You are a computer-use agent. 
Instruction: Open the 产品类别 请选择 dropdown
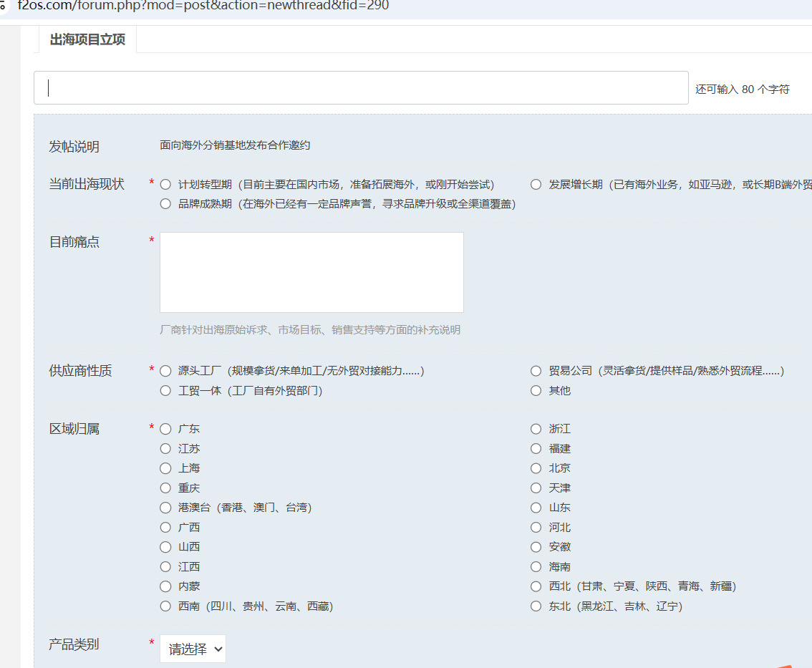193,649
